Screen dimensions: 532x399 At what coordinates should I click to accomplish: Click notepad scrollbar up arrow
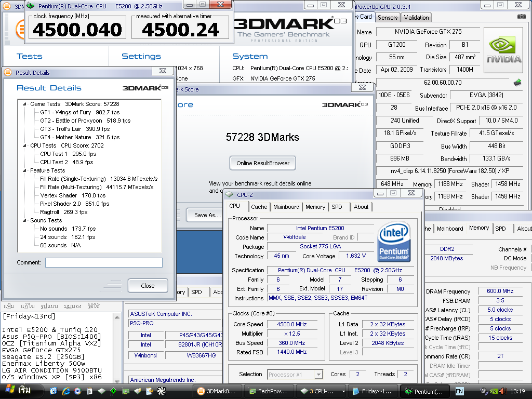click(117, 317)
